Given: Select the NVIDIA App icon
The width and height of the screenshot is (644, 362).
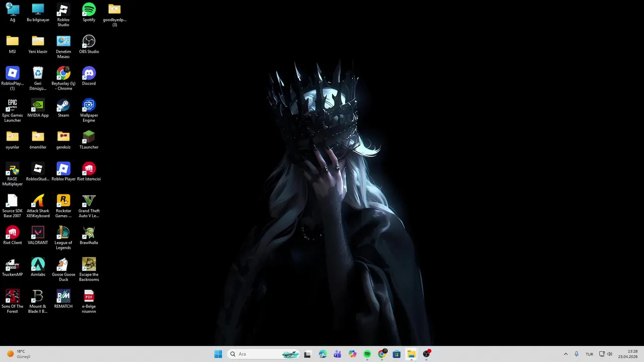Looking at the screenshot, I should point(38,108).
